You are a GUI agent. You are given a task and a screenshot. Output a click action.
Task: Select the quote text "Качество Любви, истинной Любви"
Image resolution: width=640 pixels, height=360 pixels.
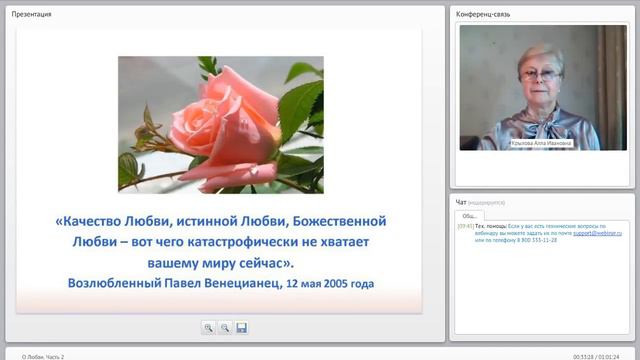[x=172, y=221]
